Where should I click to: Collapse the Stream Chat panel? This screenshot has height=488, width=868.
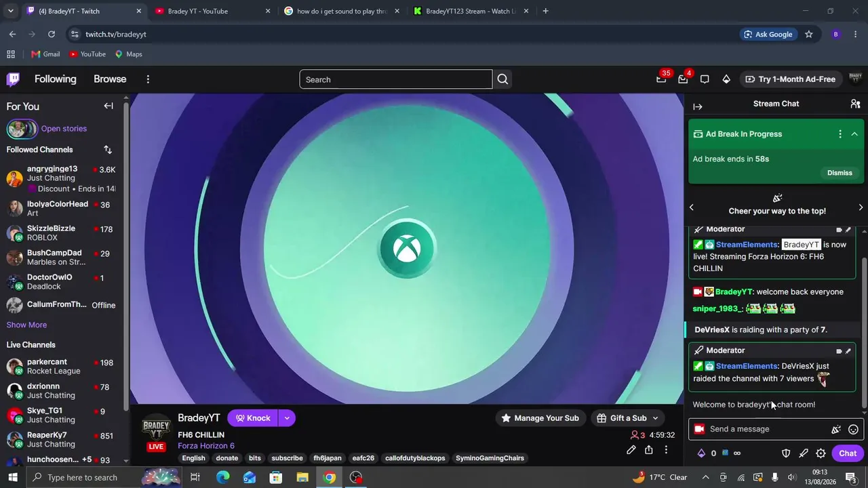(698, 106)
